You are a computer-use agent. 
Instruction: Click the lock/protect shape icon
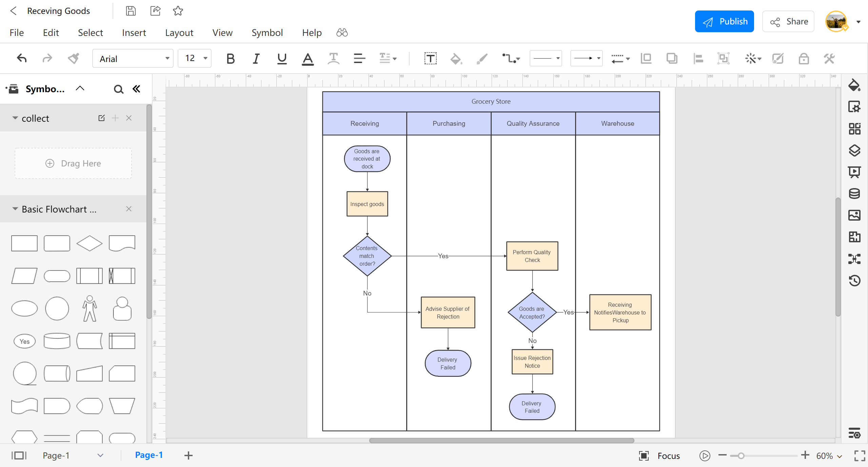click(x=804, y=58)
